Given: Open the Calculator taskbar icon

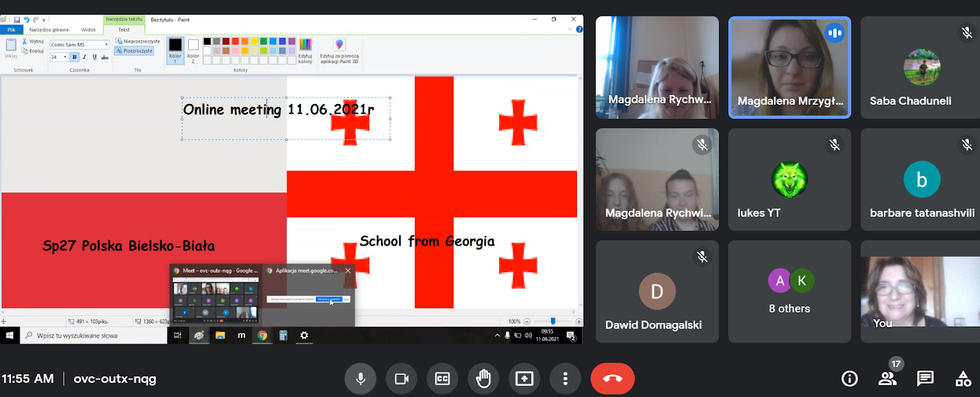Looking at the screenshot, I should coord(283,335).
